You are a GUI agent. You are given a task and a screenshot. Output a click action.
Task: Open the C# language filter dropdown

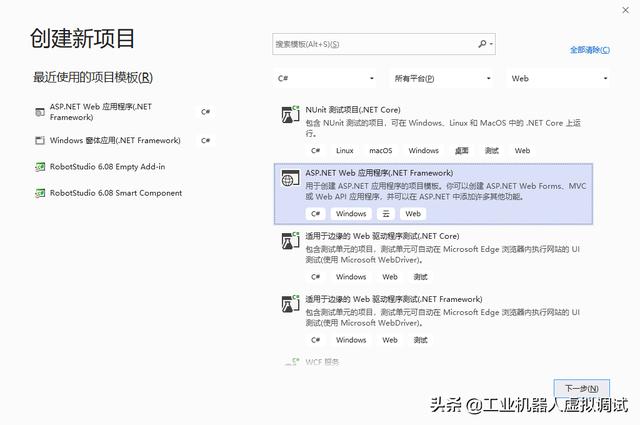325,78
